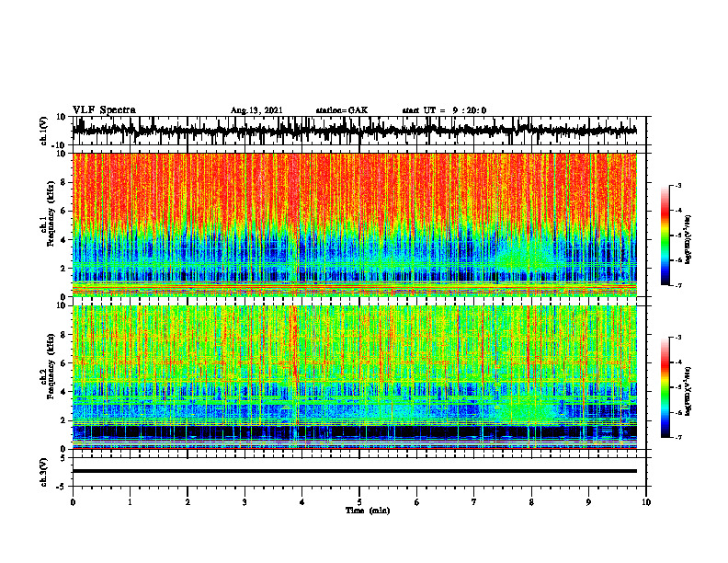
Task: Click the "5" tick on ch.3(V) axis
Action: point(63,458)
